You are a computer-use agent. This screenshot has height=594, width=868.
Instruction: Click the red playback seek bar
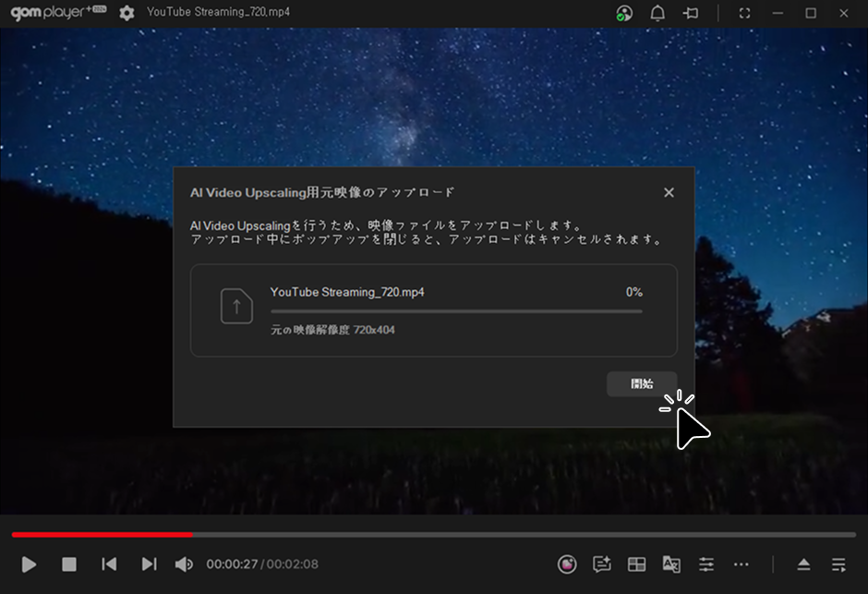(102, 534)
